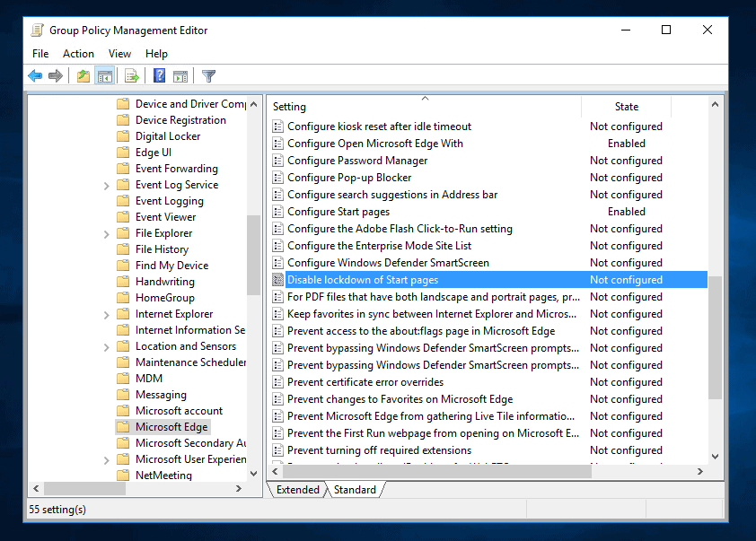
Task: Click the policy icon beside Configure Pop-up Blocker
Action: tap(277, 178)
